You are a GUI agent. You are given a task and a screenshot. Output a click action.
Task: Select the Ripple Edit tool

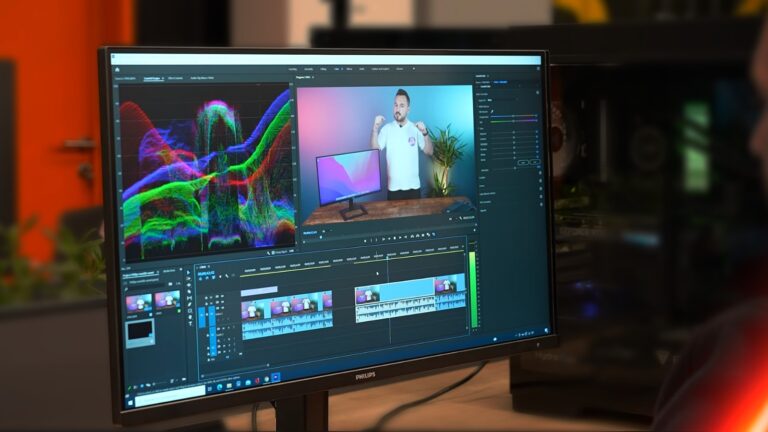pyautogui.click(x=189, y=285)
